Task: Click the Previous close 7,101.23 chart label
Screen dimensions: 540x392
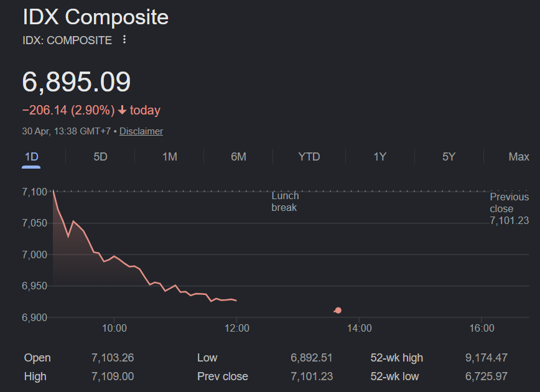Action: click(510, 208)
